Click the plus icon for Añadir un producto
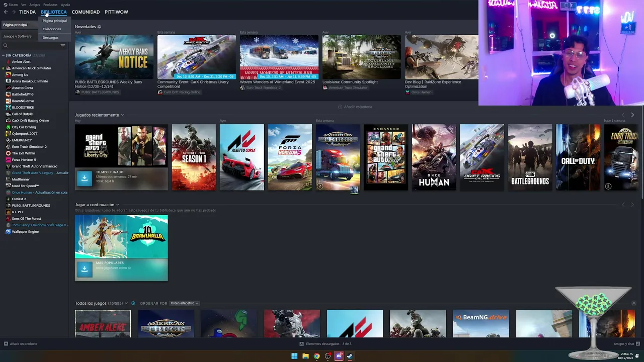Image resolution: width=644 pixels, height=362 pixels. pyautogui.click(x=6, y=344)
